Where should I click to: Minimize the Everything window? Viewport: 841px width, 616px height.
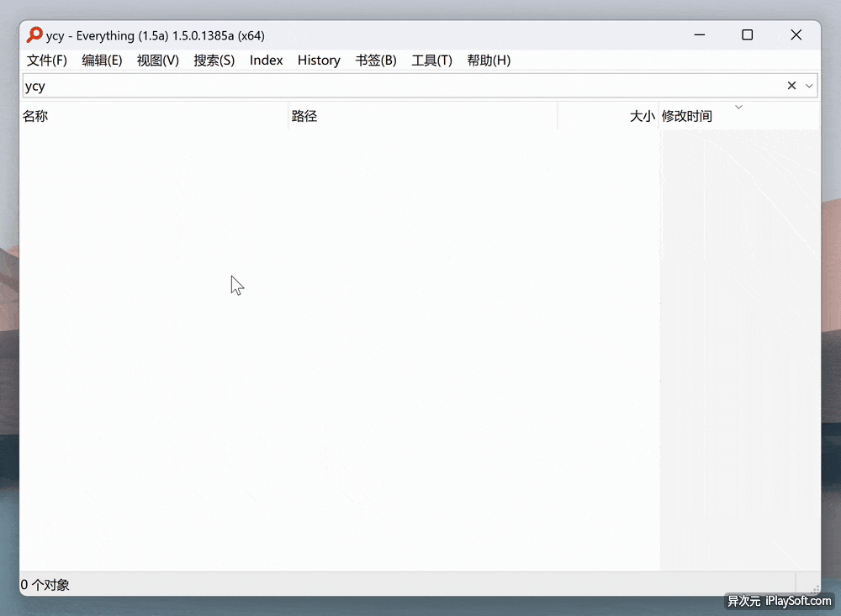click(x=700, y=34)
